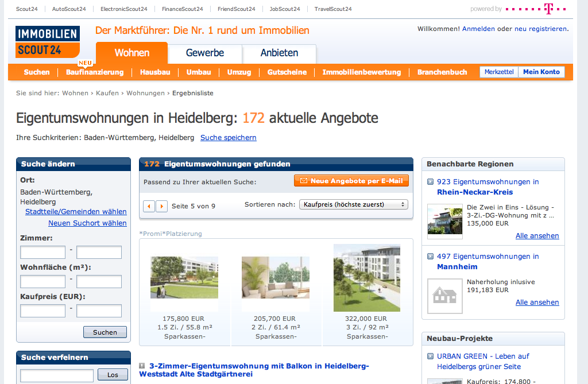Image resolution: width=588 pixels, height=384 pixels.
Task: Click Scout24 link in top bar
Action: coord(26,9)
